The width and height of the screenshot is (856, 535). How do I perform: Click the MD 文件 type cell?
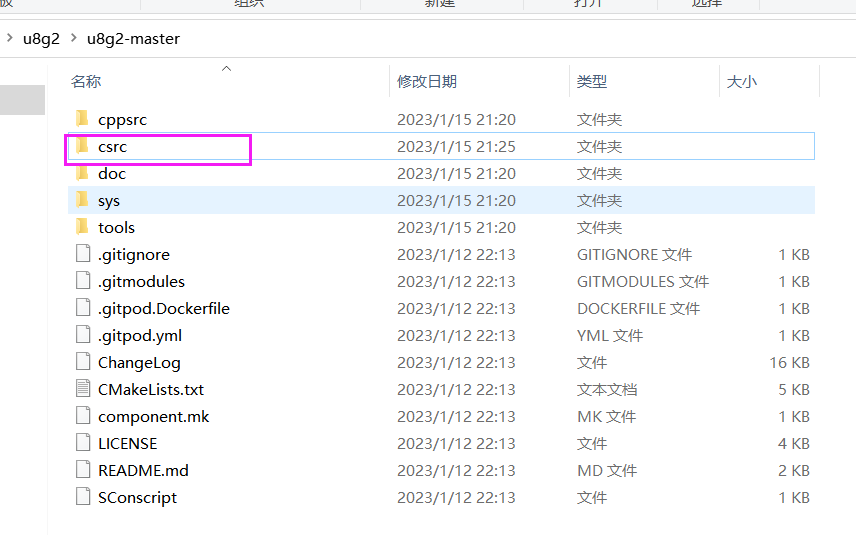coord(607,471)
